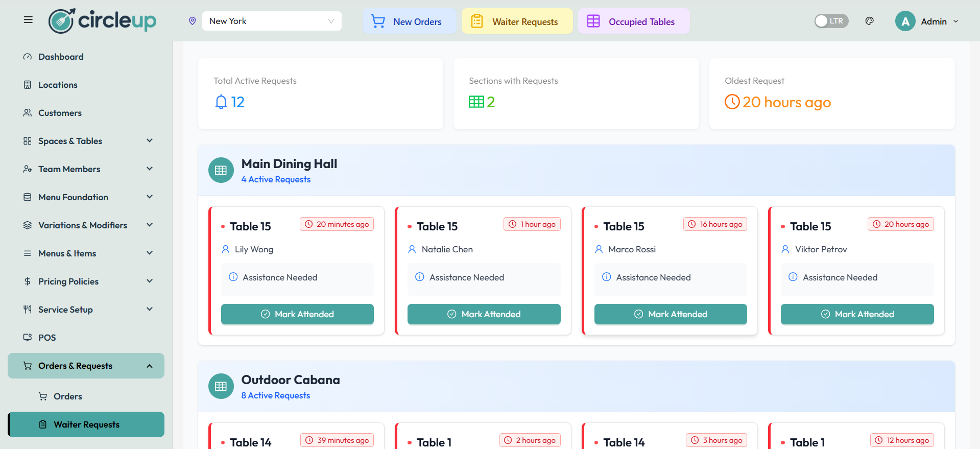The height and width of the screenshot is (449, 980).
Task: Open POS in the sidebar
Action: (x=86, y=338)
